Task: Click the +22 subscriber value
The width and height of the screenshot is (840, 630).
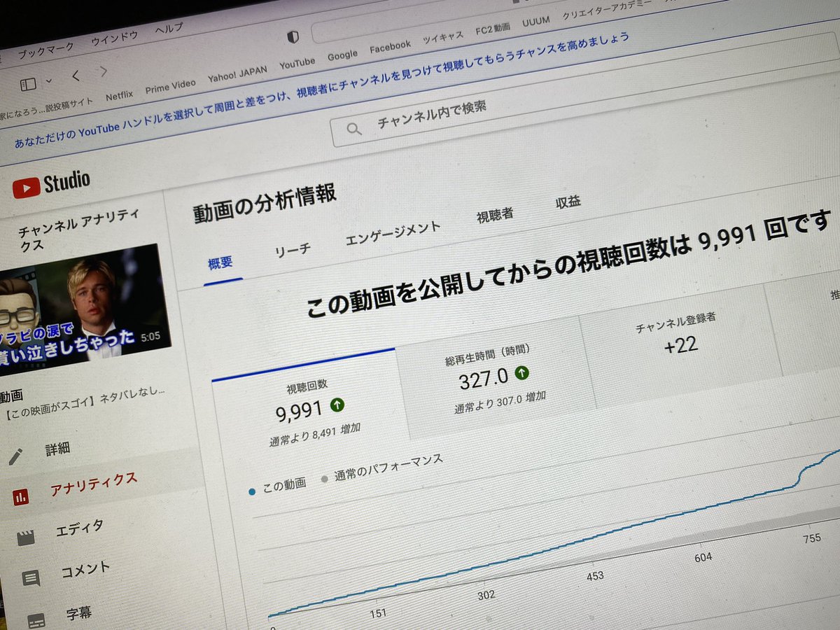Action: pos(680,344)
